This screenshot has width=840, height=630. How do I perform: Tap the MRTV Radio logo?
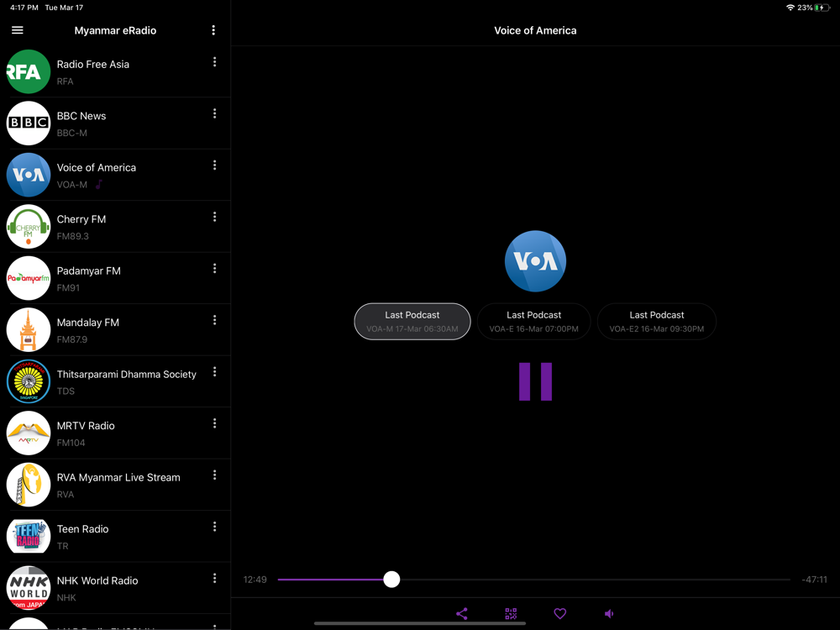29,433
